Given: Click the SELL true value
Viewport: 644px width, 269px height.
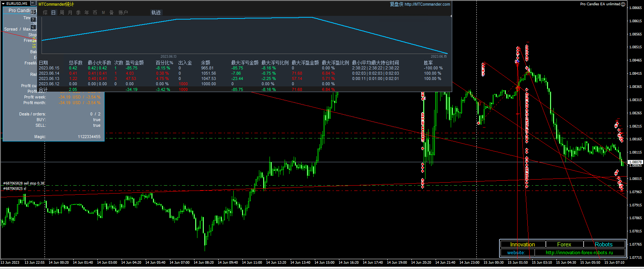Looking at the screenshot, I should pyautogui.click(x=97, y=125).
